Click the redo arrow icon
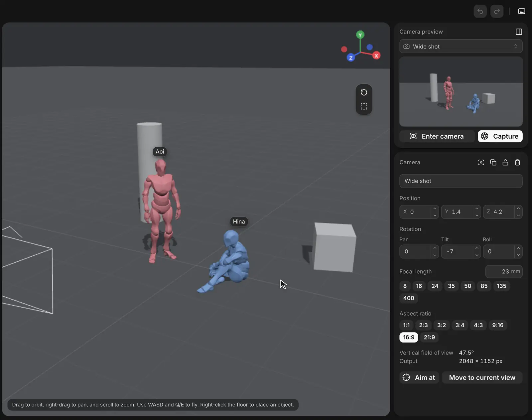 tap(497, 11)
